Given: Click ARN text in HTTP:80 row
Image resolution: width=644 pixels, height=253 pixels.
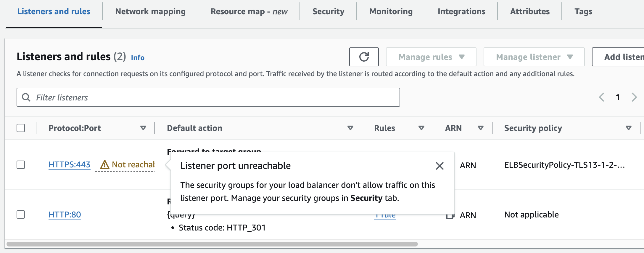Looking at the screenshot, I should pos(468,215).
